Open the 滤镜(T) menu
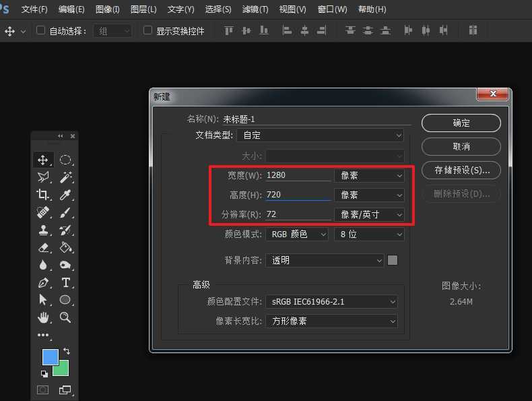The width and height of the screenshot is (532, 401). (255, 9)
